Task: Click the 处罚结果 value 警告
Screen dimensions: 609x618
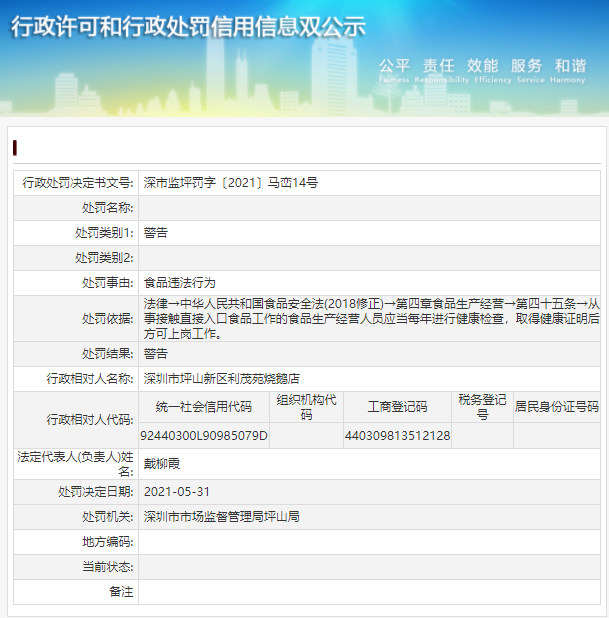Action: 156,354
